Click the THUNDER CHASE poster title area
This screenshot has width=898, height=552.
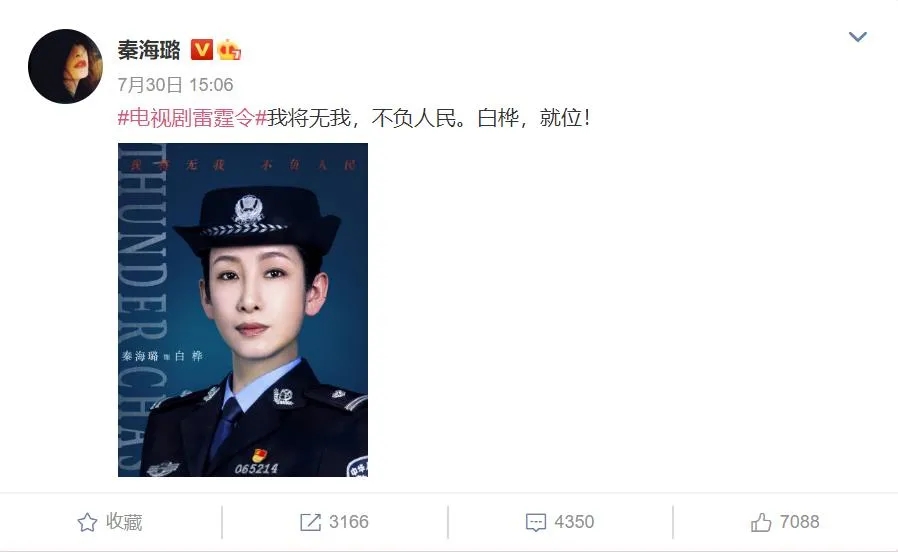click(x=141, y=310)
